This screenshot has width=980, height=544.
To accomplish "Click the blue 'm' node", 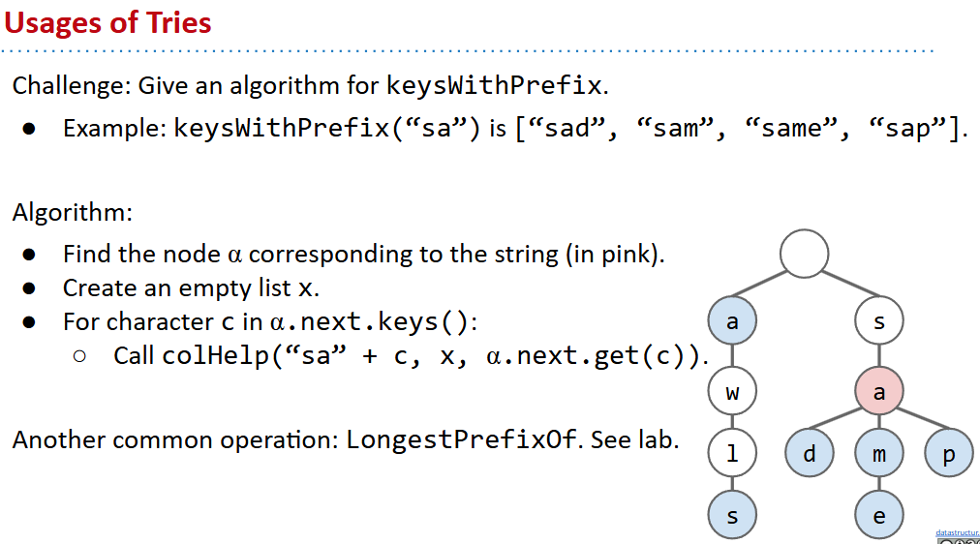I will pyautogui.click(x=879, y=453).
